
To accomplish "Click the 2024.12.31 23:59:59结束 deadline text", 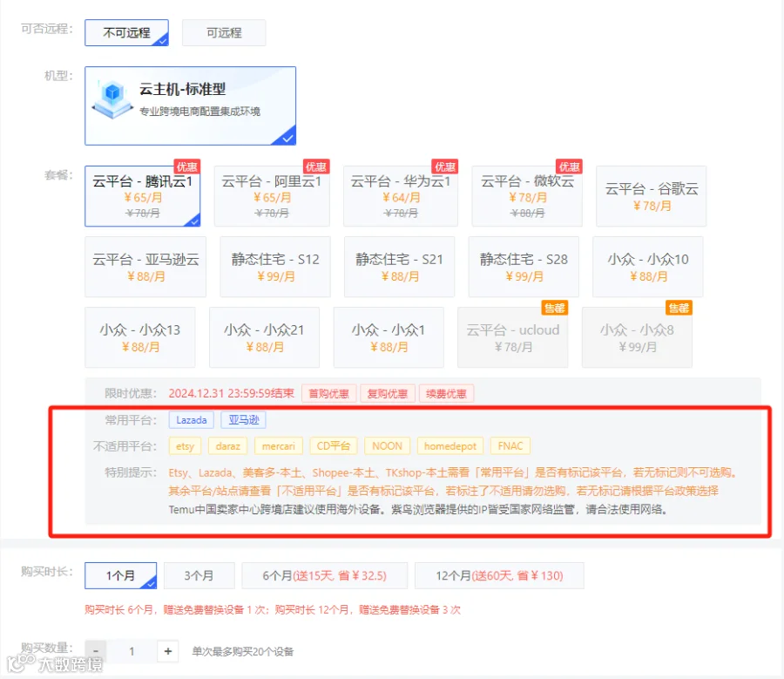I will click(232, 393).
